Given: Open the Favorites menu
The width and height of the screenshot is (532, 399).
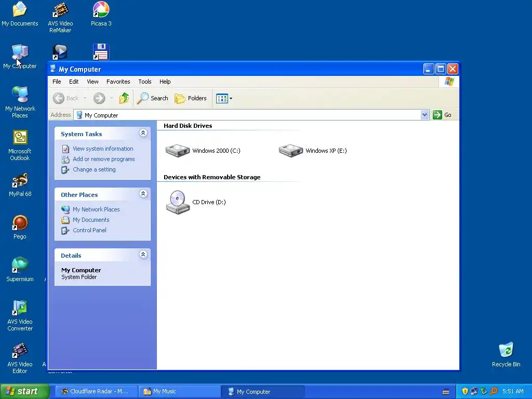Looking at the screenshot, I should 118,82.
